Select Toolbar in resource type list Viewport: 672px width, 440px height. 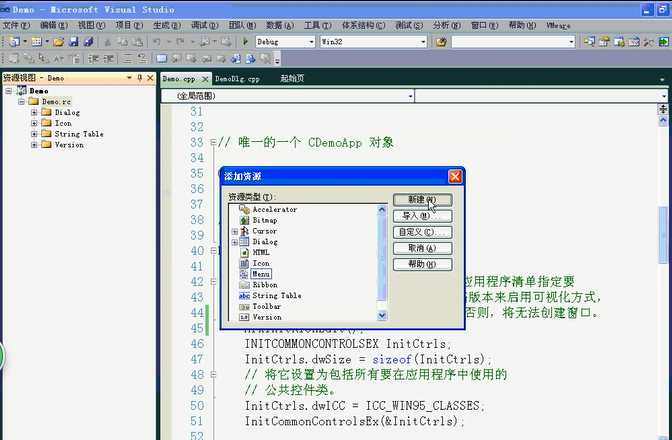point(267,306)
